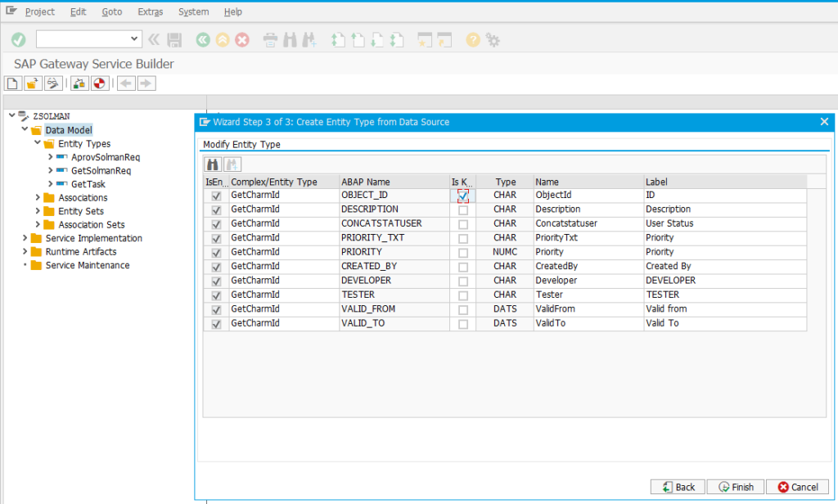Expand the Service Implementation folder
The image size is (838, 504).
[25, 237]
